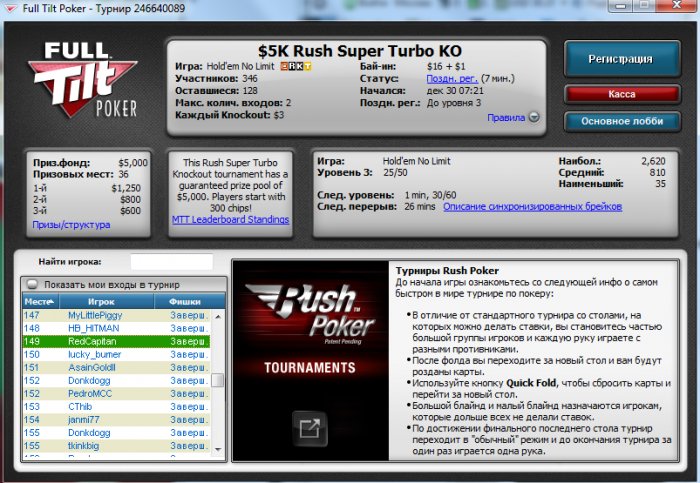Click the 2,620 largest stack value

[x=654, y=161]
